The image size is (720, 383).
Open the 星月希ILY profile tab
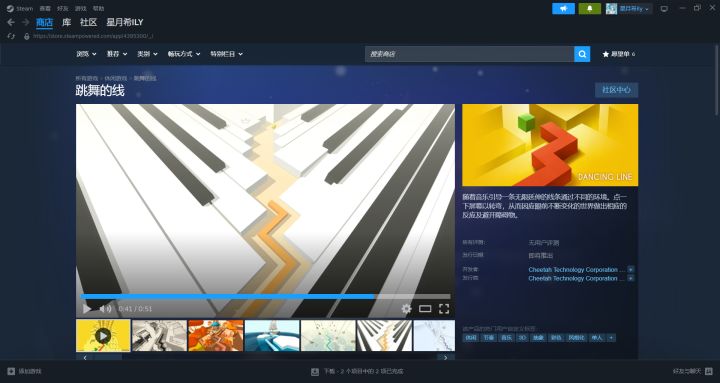coord(125,22)
